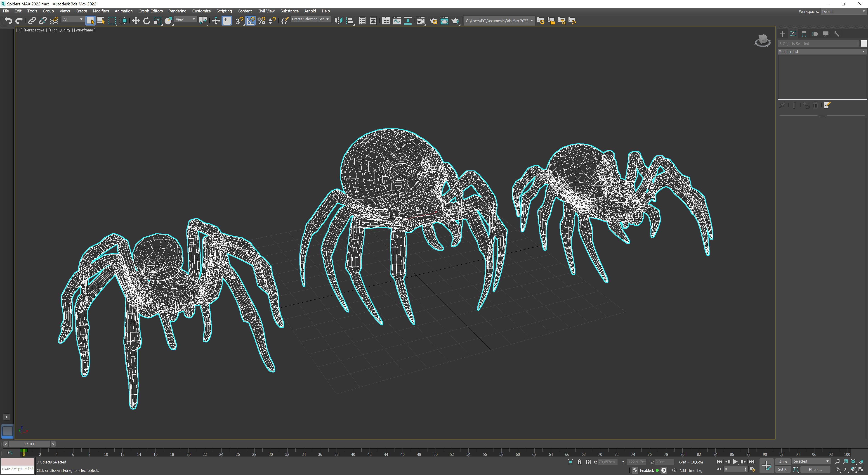
Task: Open Render Setup icon
Action: coord(433,21)
